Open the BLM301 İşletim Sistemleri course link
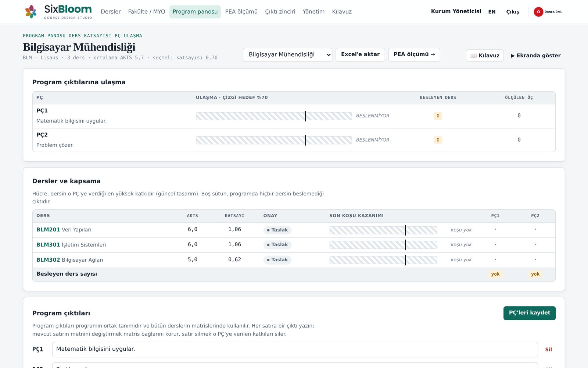The height and width of the screenshot is (368, 588). pos(71,245)
